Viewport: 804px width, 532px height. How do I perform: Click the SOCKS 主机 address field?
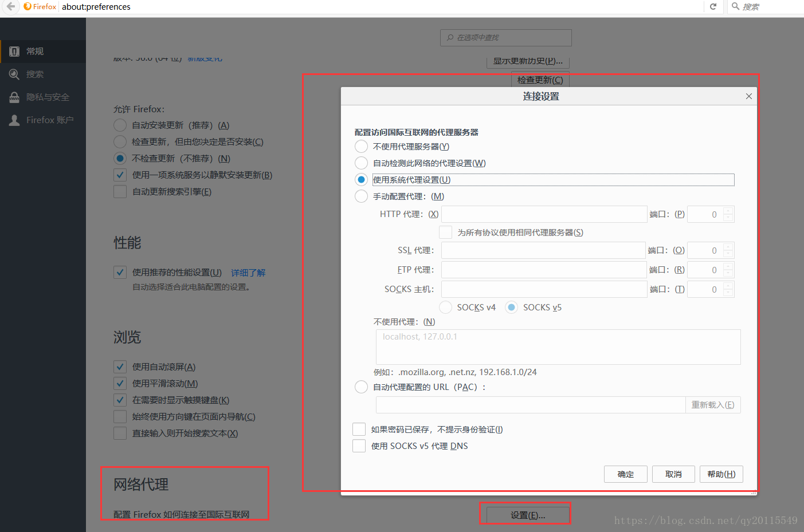pos(544,289)
